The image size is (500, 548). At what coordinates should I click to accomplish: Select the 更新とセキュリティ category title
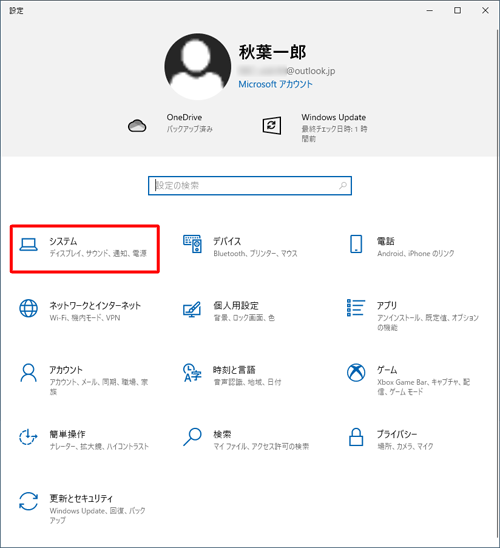(81, 498)
